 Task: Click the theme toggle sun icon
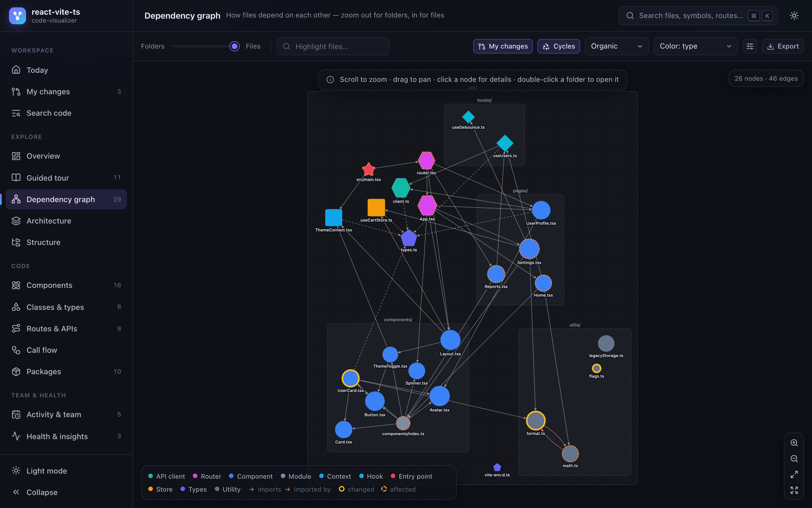794,16
